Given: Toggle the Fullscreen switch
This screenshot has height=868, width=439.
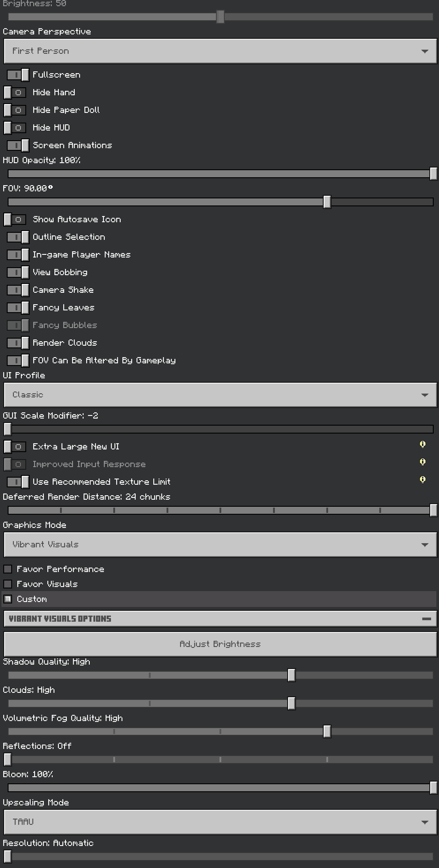Looking at the screenshot, I should pyautogui.click(x=18, y=75).
